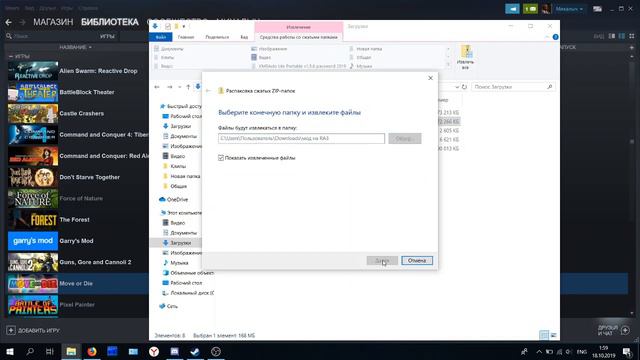
Task: Toggle Steam Big Picture mode icon
Action: point(597,9)
